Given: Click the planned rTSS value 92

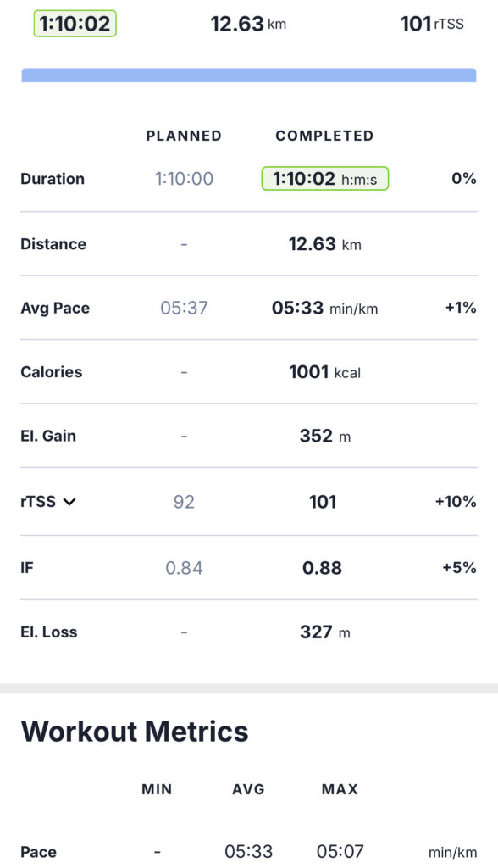Looking at the screenshot, I should tap(184, 502).
